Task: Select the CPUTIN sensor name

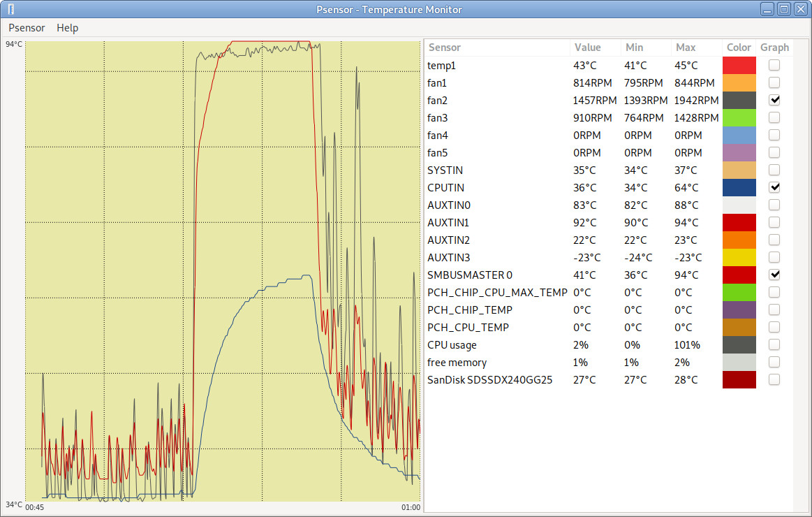Action: (x=446, y=188)
